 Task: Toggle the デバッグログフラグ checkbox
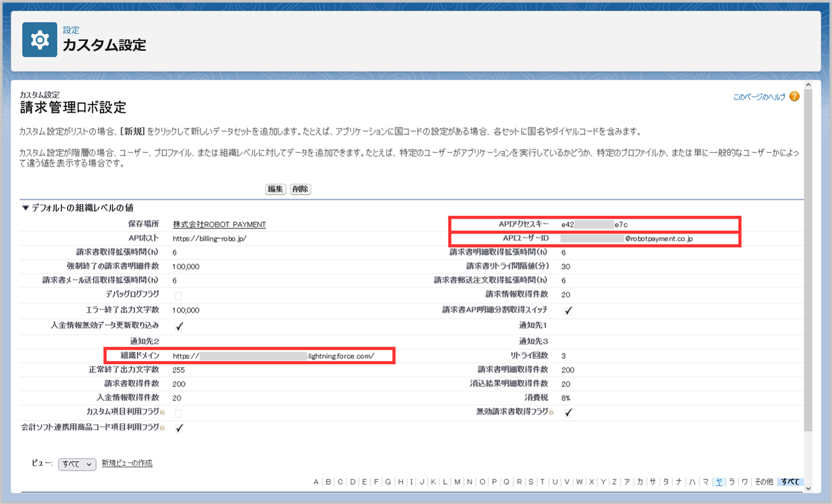pos(178,296)
